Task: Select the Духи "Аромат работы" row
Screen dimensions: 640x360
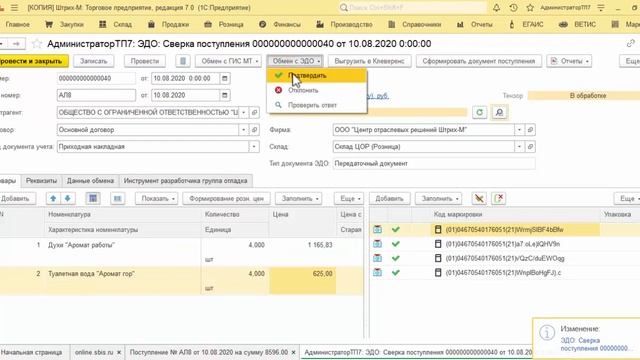Action: [x=182, y=252]
